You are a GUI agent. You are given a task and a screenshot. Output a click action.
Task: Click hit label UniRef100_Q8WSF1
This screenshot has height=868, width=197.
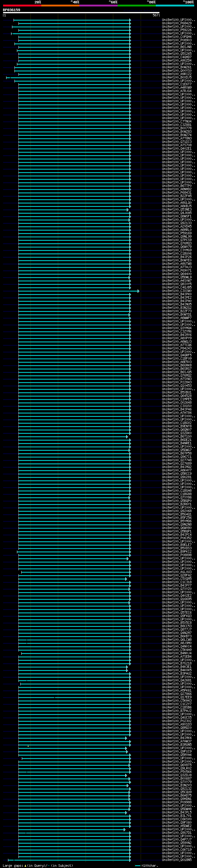[x=177, y=216]
